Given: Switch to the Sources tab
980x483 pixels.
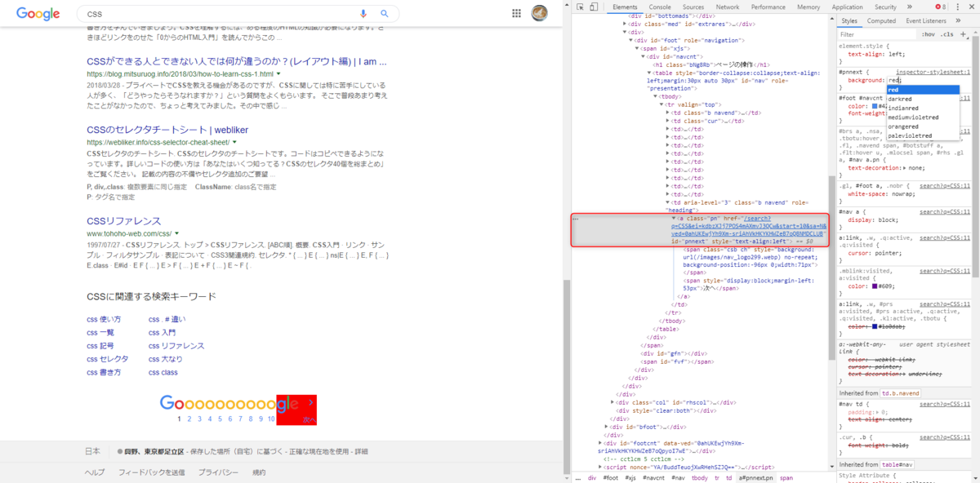Looking at the screenshot, I should click(x=693, y=7).
